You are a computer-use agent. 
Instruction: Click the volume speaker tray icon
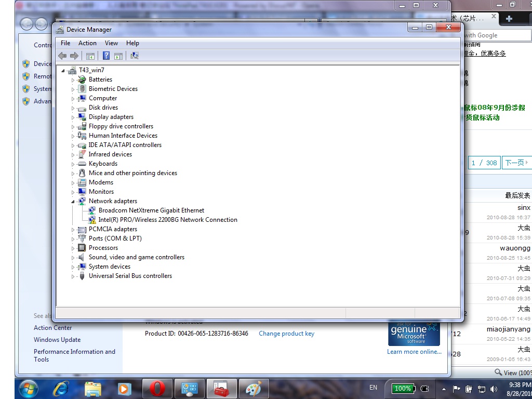[494, 389]
